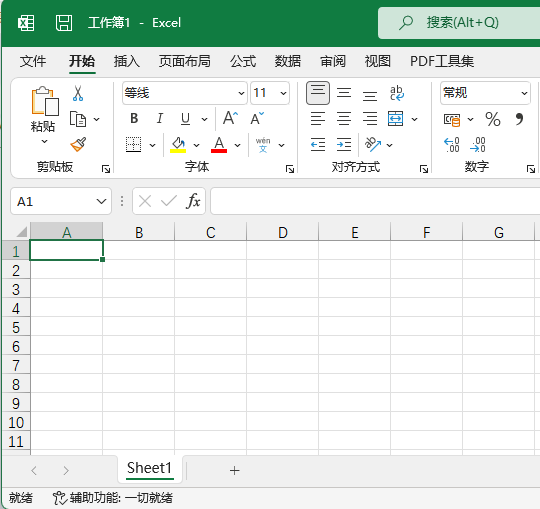Click Accounting number format icon
The width and height of the screenshot is (540, 509).
[452, 120]
